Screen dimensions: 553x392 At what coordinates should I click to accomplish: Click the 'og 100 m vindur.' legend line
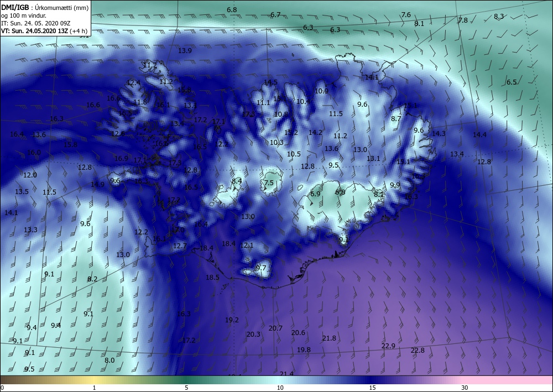(x=24, y=15)
